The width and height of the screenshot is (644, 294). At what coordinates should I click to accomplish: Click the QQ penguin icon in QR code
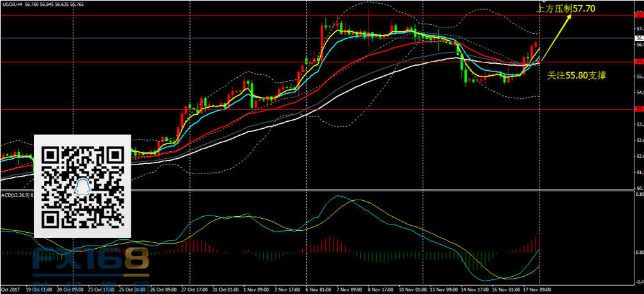tap(82, 186)
